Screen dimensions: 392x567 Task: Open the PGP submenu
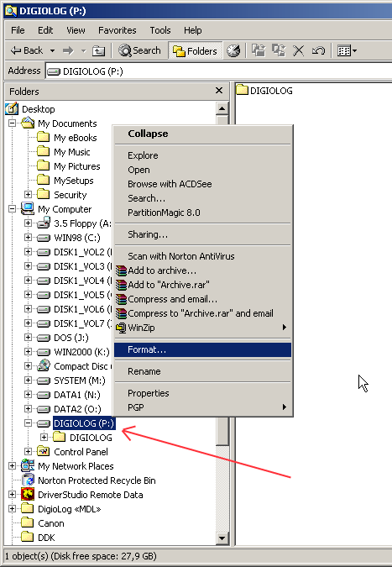(202, 407)
